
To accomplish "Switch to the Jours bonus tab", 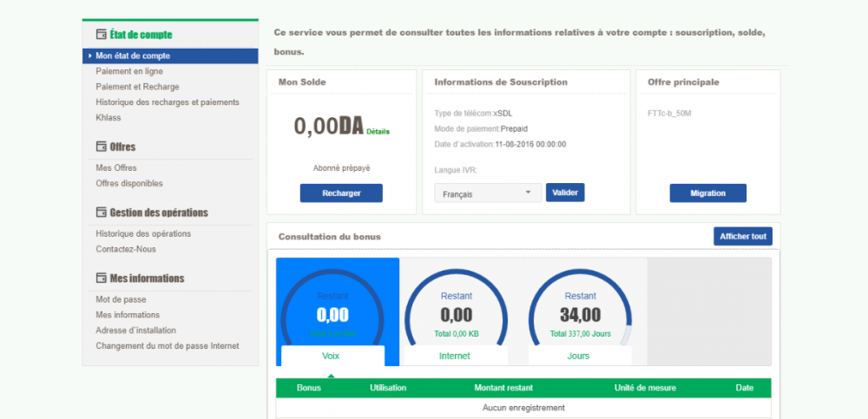I will click(578, 356).
